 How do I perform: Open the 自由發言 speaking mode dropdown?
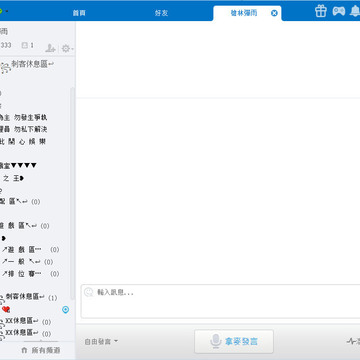(101, 342)
